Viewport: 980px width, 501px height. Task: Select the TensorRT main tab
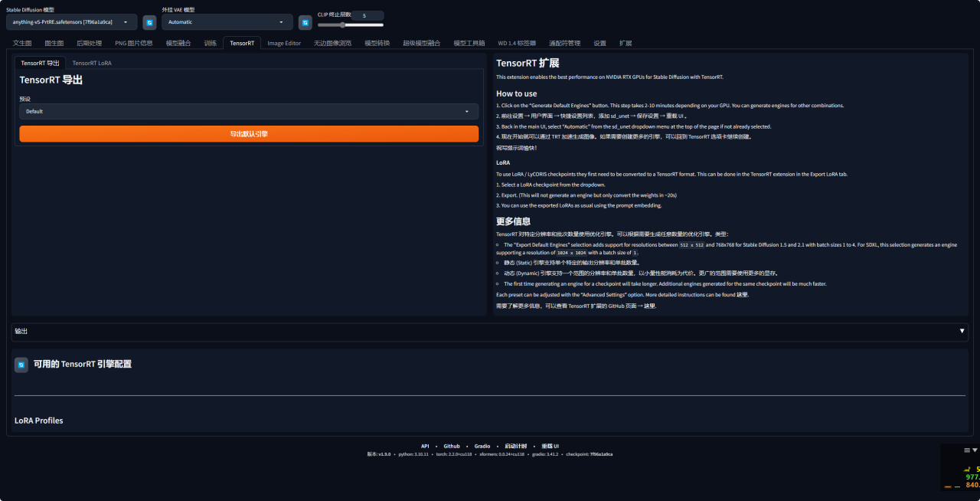242,43
